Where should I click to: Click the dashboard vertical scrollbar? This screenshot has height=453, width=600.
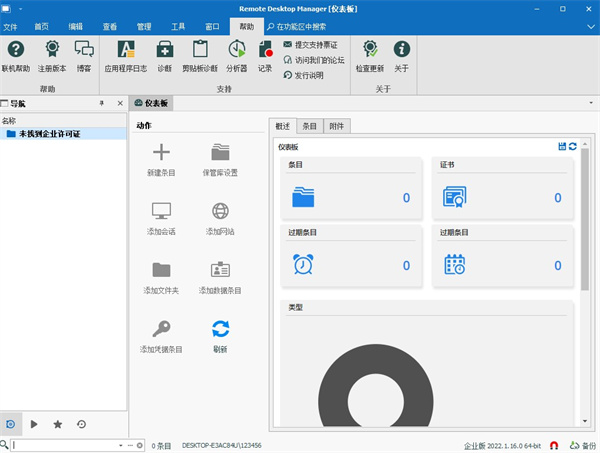pos(584,220)
